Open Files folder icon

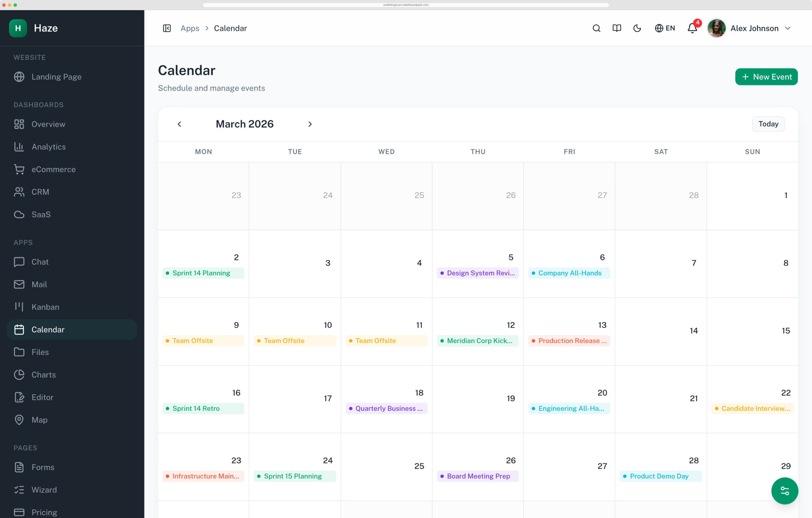(19, 352)
